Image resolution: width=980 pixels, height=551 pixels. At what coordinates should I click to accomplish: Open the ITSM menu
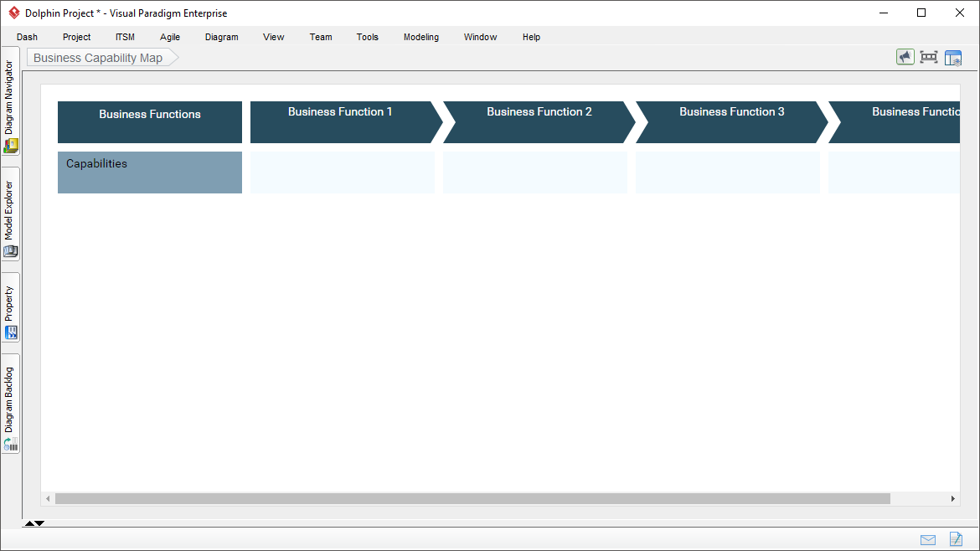click(x=125, y=37)
